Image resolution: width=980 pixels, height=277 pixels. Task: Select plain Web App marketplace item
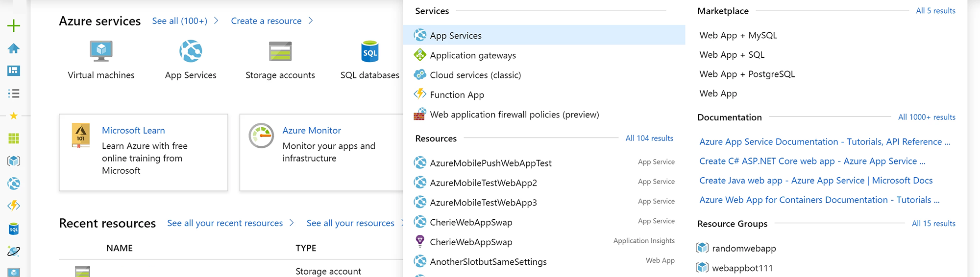(718, 93)
